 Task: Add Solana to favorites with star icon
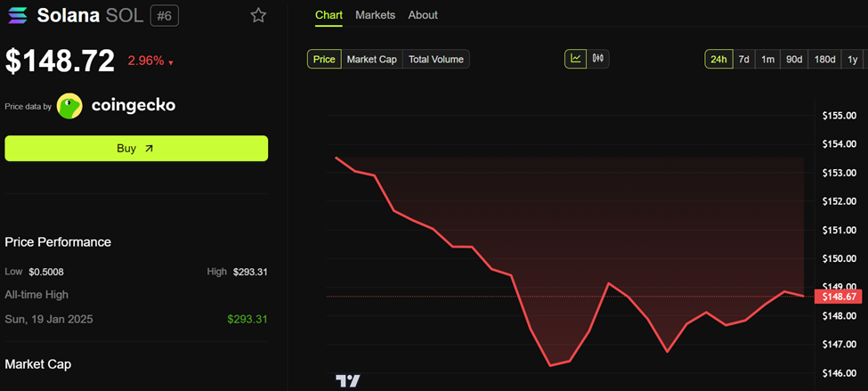[x=258, y=15]
